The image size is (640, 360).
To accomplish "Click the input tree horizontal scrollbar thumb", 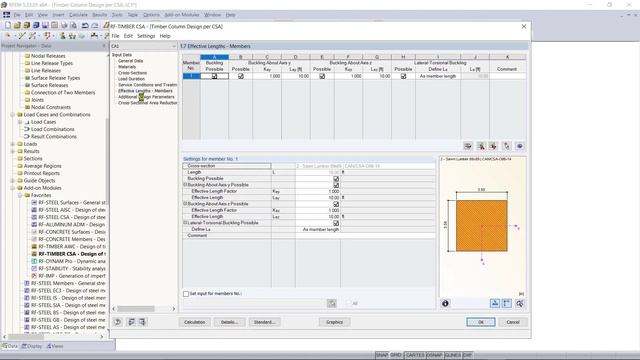I will [x=136, y=309].
